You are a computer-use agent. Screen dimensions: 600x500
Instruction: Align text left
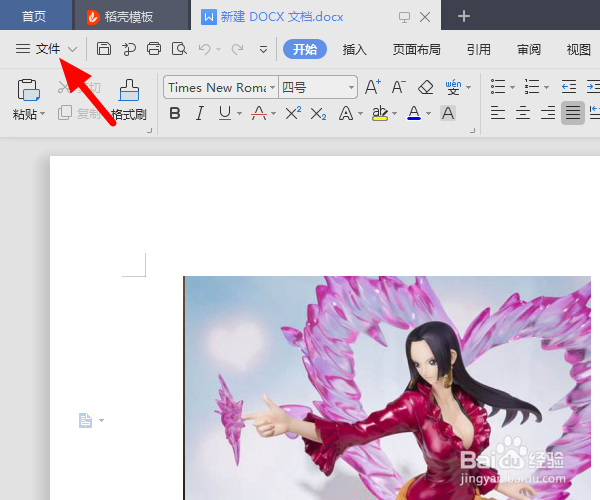tap(498, 113)
